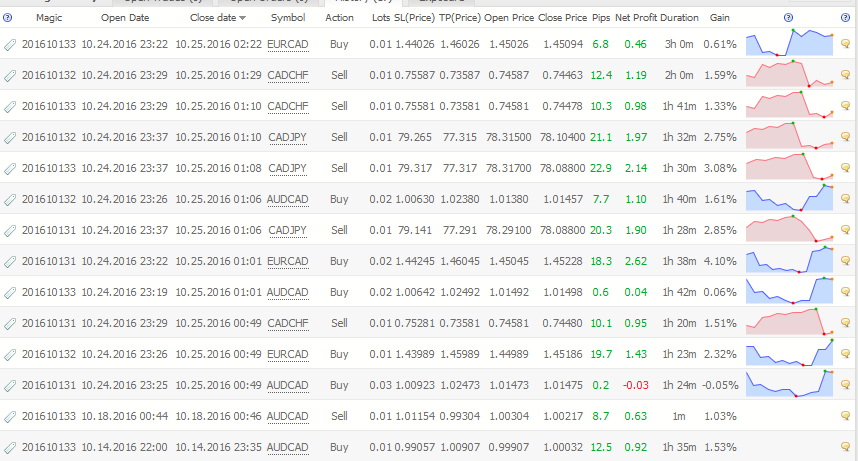
Task: Click the tag icon for the 0.04 profit AUDCAD trade
Action: pyautogui.click(x=10, y=293)
